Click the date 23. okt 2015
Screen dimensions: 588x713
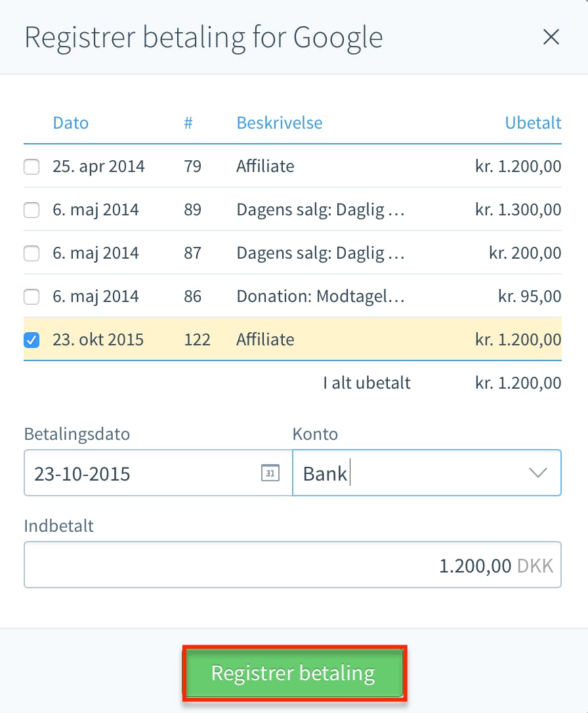click(x=98, y=339)
